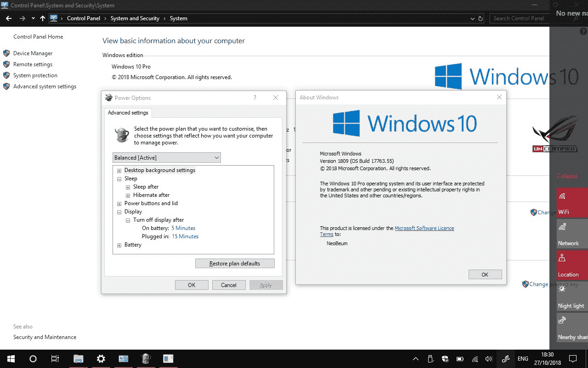This screenshot has width=588, height=368.
Task: Toggle the Network quick action tile
Action: [572, 234]
